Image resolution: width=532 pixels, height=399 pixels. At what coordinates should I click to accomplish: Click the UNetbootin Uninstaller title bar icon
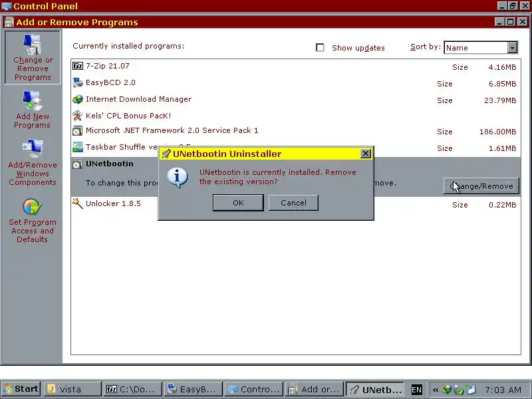tap(166, 154)
